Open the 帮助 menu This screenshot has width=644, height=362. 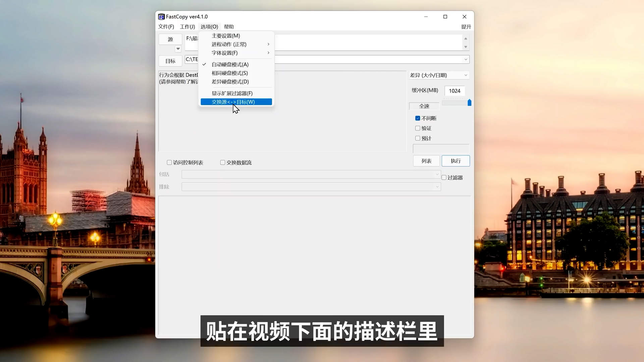coord(229,26)
